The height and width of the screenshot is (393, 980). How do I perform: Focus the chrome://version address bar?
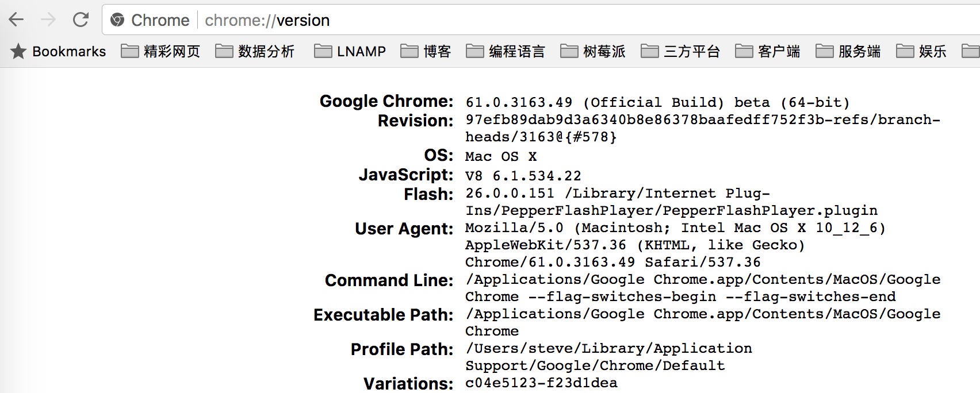(x=541, y=20)
